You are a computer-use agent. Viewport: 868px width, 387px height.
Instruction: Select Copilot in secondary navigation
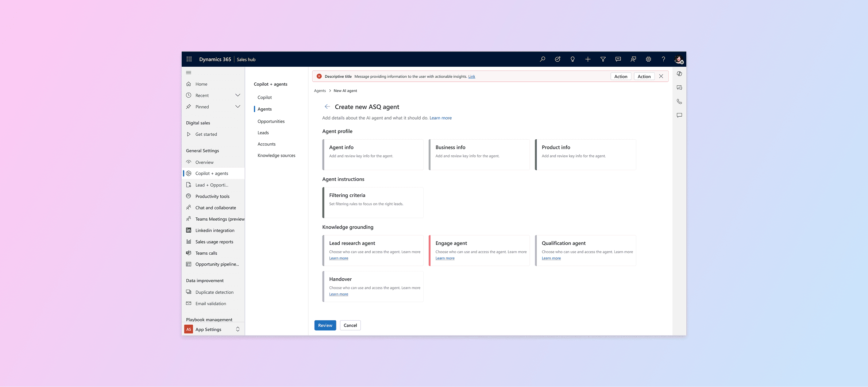click(265, 97)
